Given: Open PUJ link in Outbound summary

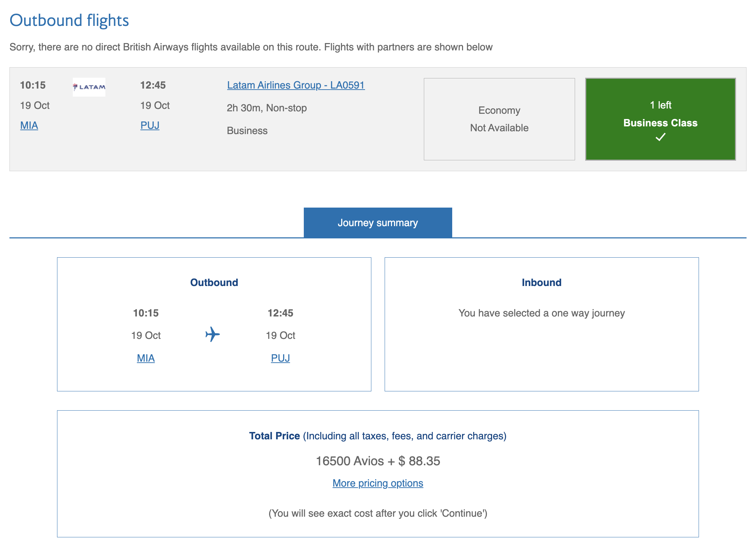Looking at the screenshot, I should pyautogui.click(x=280, y=358).
